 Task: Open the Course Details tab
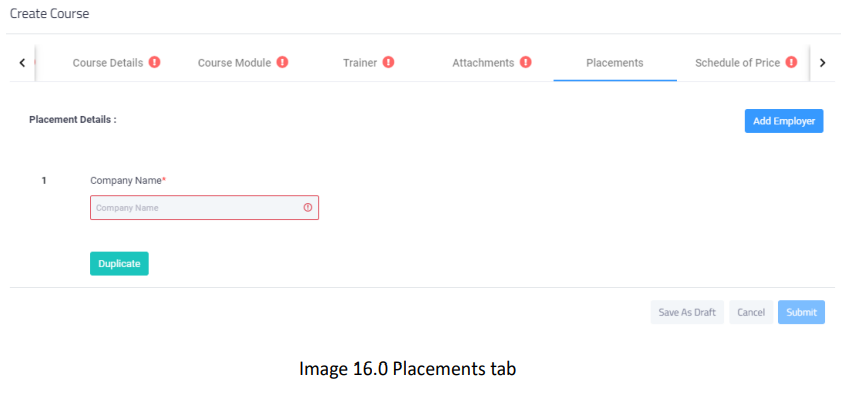108,63
